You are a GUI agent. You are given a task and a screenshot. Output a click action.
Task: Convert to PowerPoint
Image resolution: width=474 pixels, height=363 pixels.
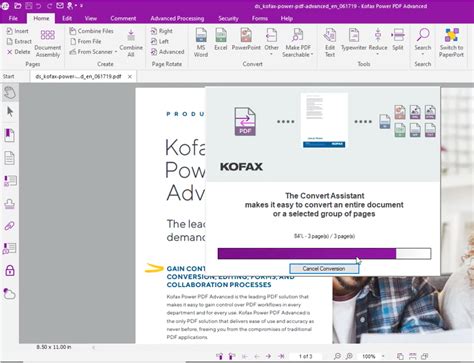[x=246, y=39]
